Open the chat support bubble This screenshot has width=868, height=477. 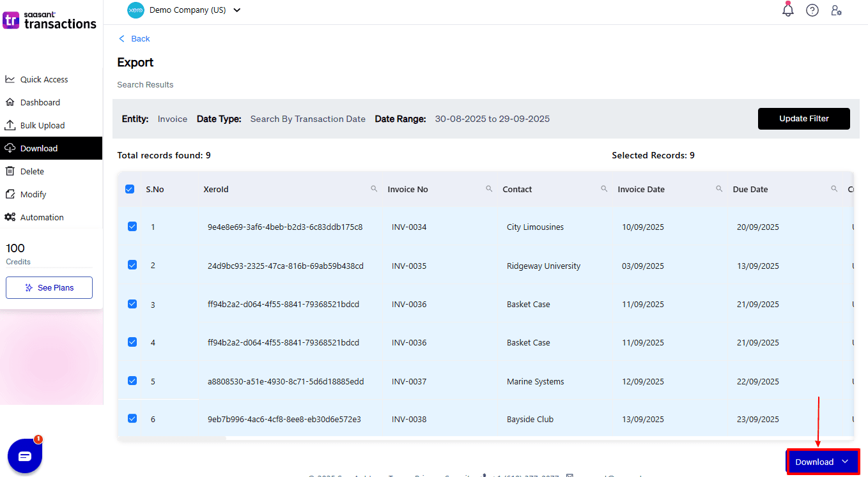pyautogui.click(x=25, y=456)
